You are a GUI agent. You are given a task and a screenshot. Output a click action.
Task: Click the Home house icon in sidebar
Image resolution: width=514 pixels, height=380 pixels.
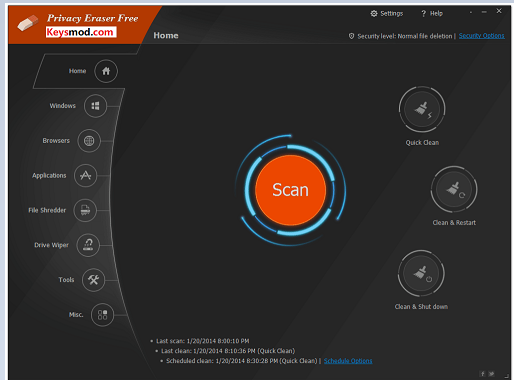coord(106,71)
